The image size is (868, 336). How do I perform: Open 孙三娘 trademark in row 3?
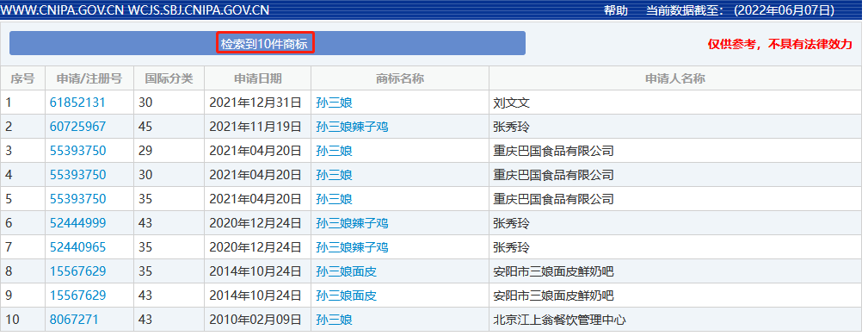click(x=334, y=151)
